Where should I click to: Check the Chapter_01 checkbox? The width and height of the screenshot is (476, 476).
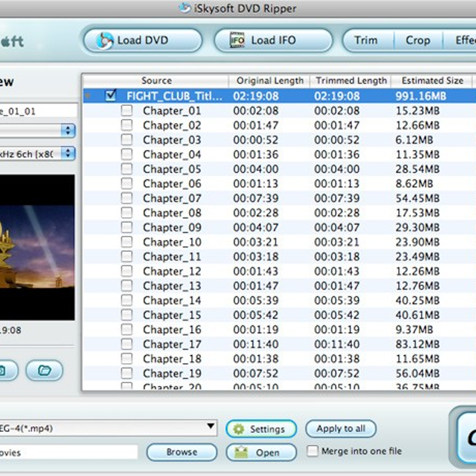127,110
